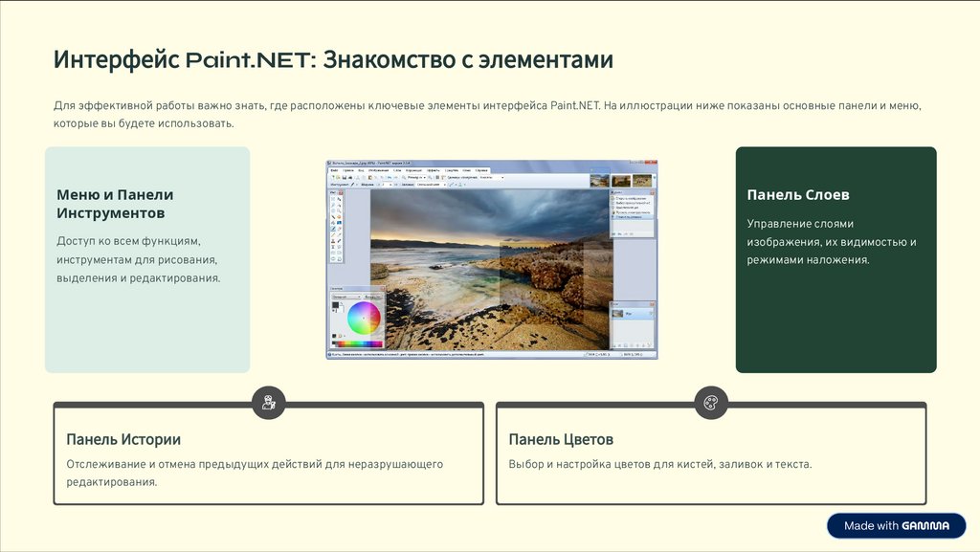Pick a hue on the Paint.NET color wheel

coord(364,318)
